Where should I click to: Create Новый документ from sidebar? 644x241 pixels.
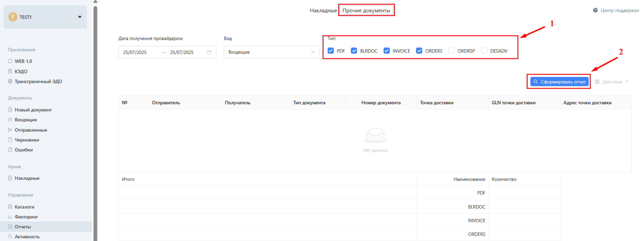click(x=33, y=110)
